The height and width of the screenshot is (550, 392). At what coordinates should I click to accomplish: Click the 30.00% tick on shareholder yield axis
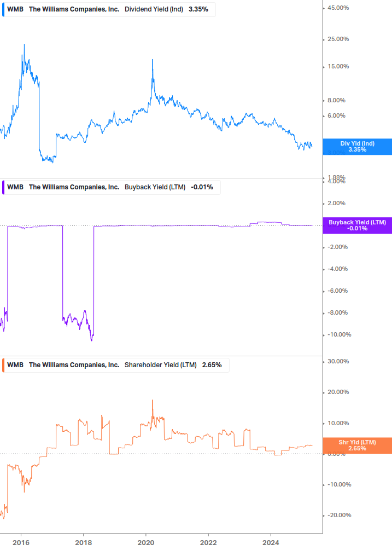(338, 362)
